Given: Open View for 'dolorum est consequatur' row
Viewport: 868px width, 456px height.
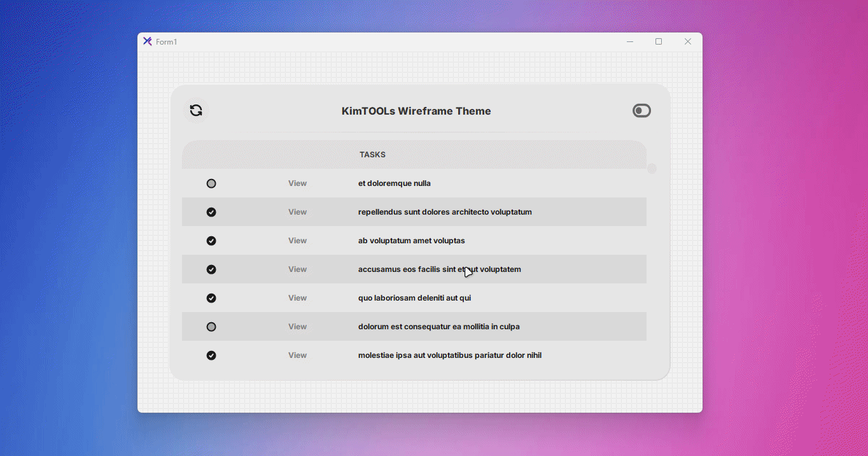Looking at the screenshot, I should [x=297, y=327].
